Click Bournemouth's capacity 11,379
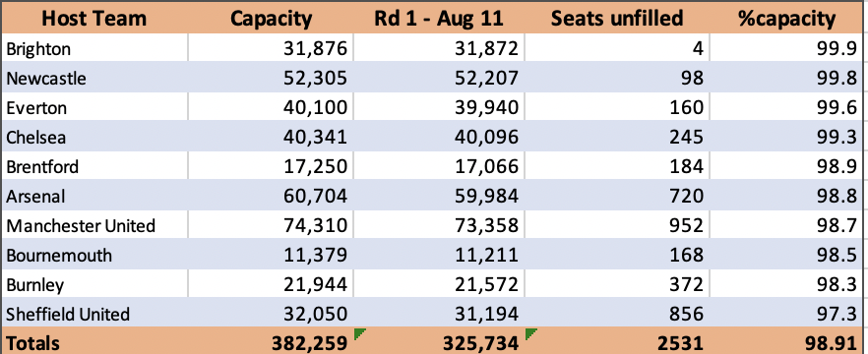 (271, 255)
